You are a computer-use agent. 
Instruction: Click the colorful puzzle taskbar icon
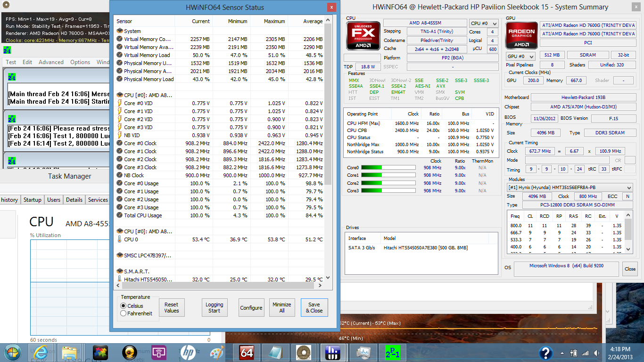pyautogui.click(x=99, y=352)
